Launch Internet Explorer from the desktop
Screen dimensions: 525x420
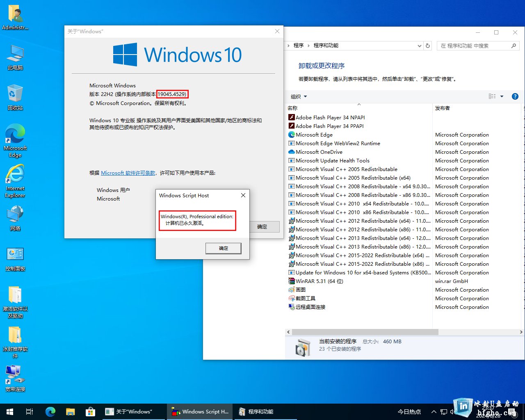pyautogui.click(x=15, y=181)
